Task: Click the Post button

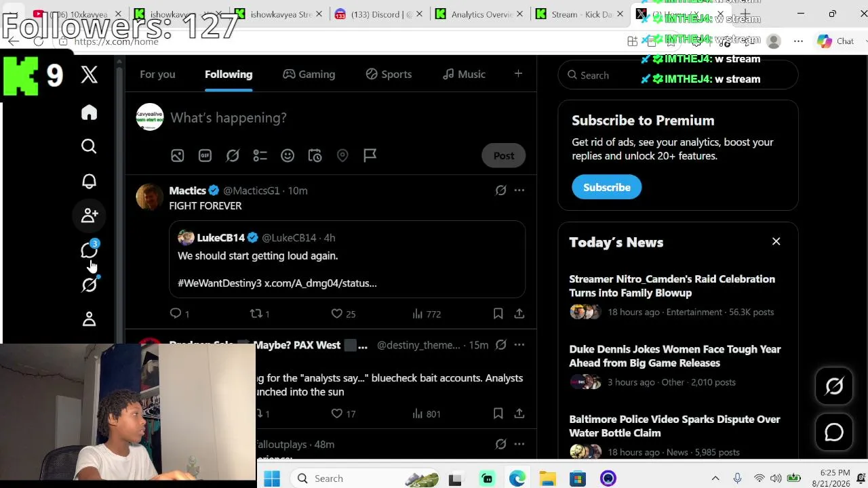Action: coord(504,156)
